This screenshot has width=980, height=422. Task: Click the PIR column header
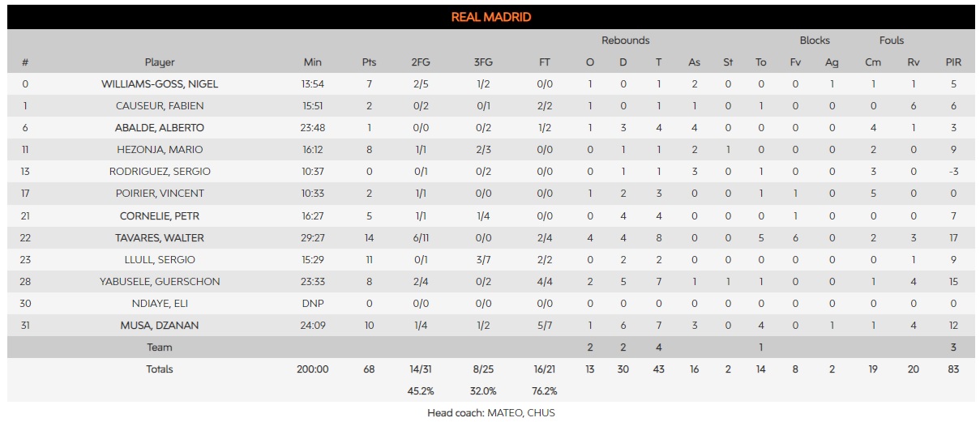click(x=953, y=62)
